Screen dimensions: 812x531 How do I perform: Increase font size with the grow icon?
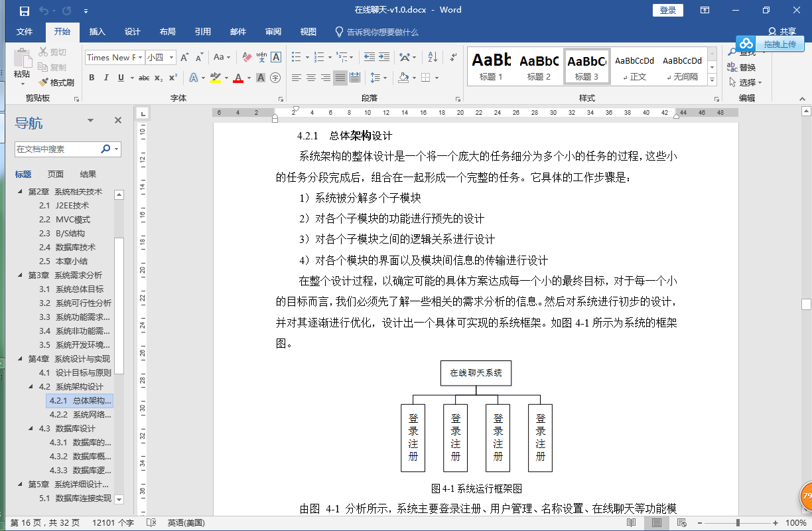(184, 58)
